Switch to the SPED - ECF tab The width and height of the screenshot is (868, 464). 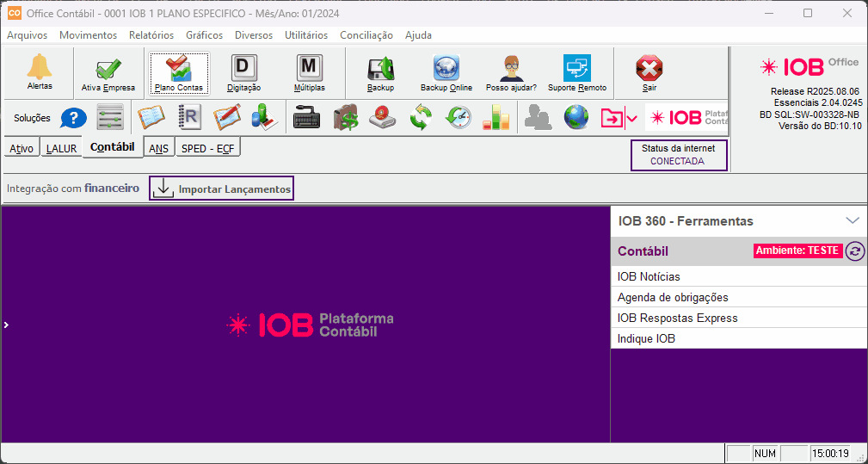[x=208, y=148]
